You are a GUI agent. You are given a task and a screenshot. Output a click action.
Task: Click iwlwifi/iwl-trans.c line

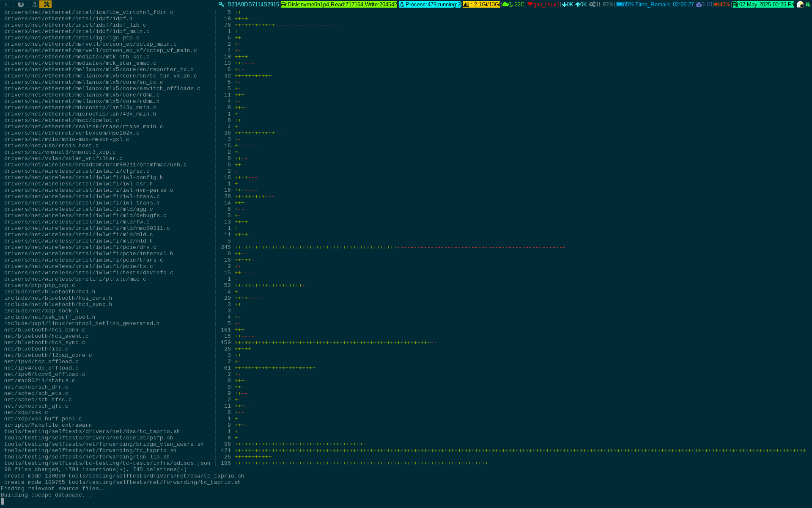[139, 196]
